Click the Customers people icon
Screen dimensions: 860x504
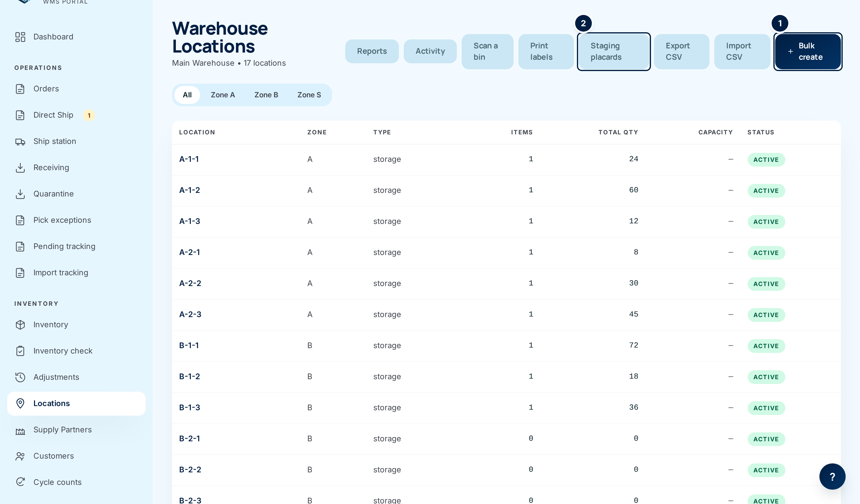coord(20,456)
